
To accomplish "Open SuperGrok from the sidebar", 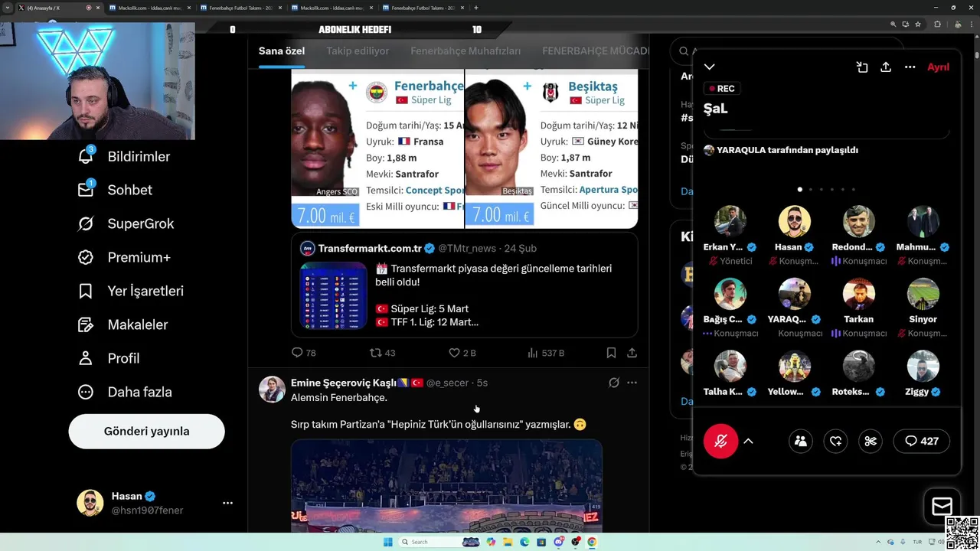I will tap(126, 223).
